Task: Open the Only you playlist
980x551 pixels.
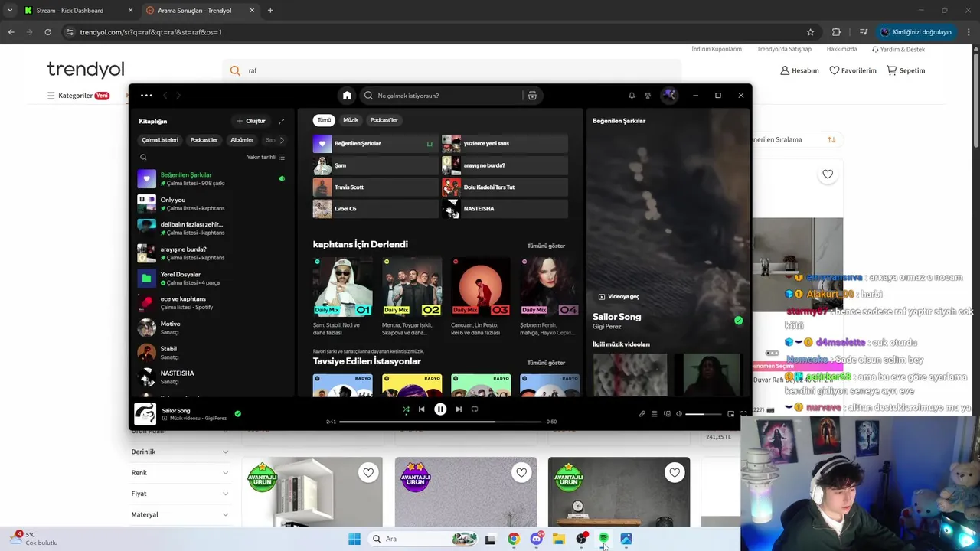Action: [211, 204]
